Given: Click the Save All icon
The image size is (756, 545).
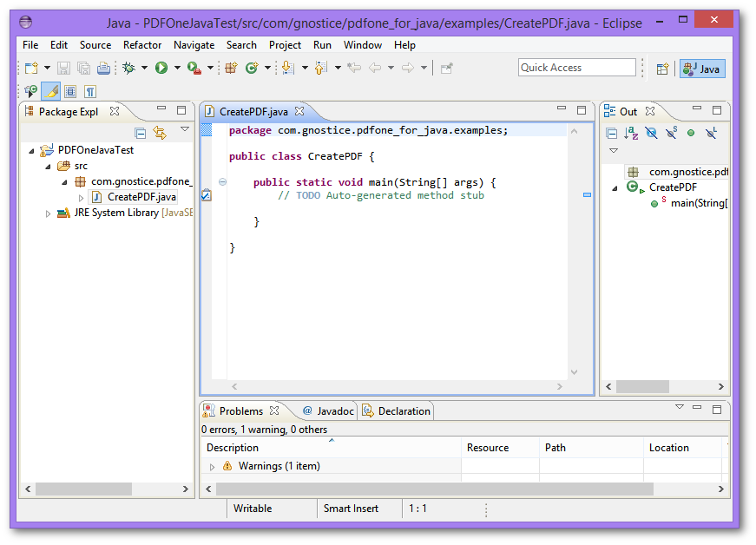Looking at the screenshot, I should tap(83, 68).
